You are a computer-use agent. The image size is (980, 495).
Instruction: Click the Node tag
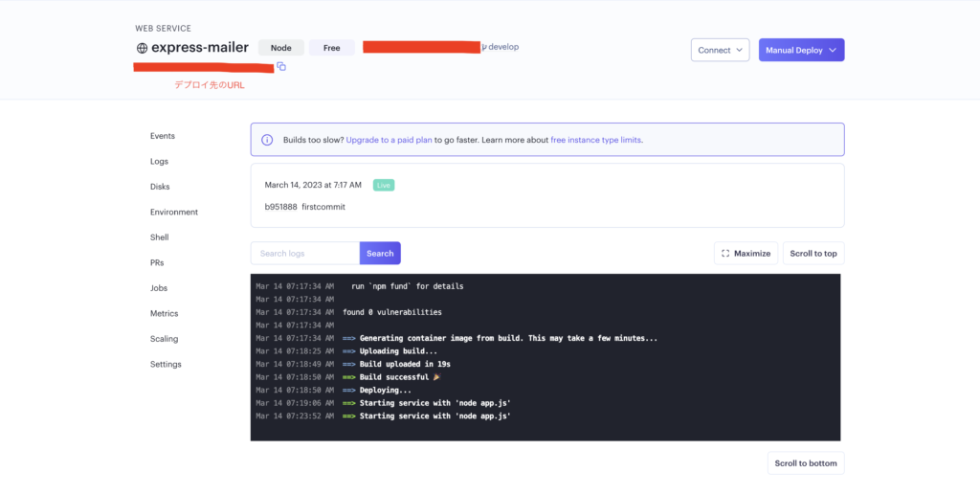[281, 48]
